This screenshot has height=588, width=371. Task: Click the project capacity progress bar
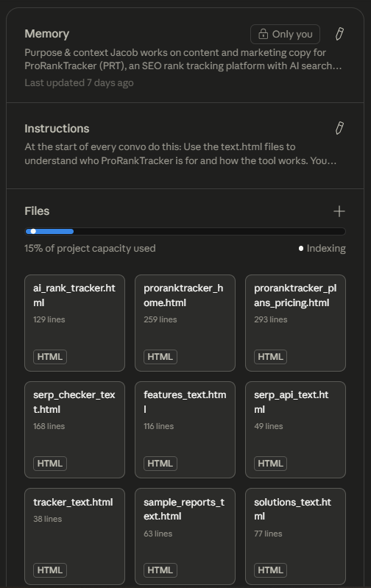click(185, 231)
